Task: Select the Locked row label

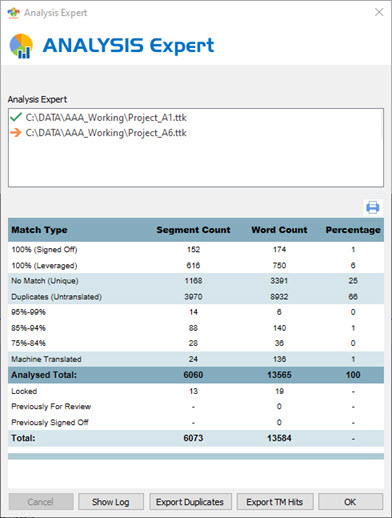Action: (24, 391)
